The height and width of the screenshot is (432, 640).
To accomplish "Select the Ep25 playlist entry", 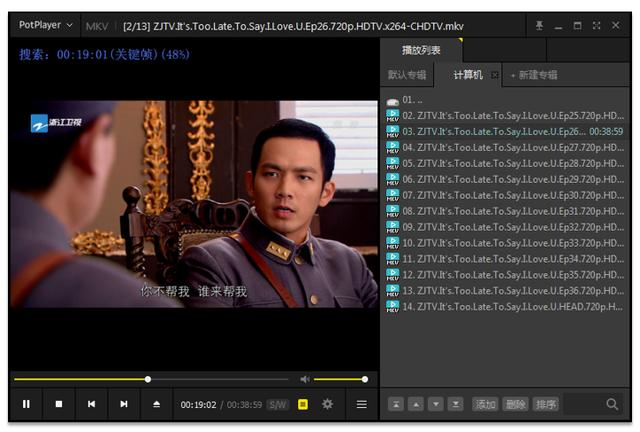I will tap(504, 116).
